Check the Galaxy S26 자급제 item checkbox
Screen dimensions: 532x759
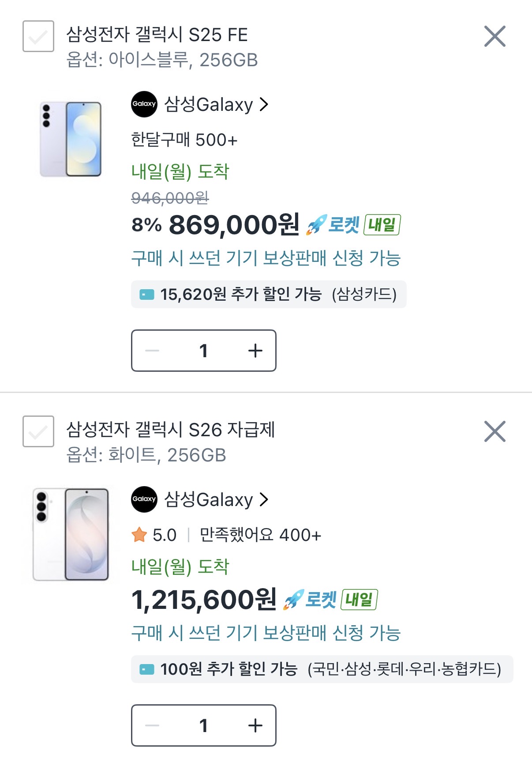[x=38, y=431]
